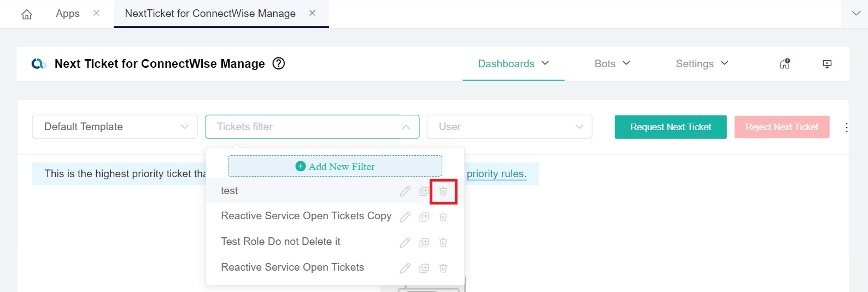Duplicate the "test" filter

pyautogui.click(x=424, y=191)
